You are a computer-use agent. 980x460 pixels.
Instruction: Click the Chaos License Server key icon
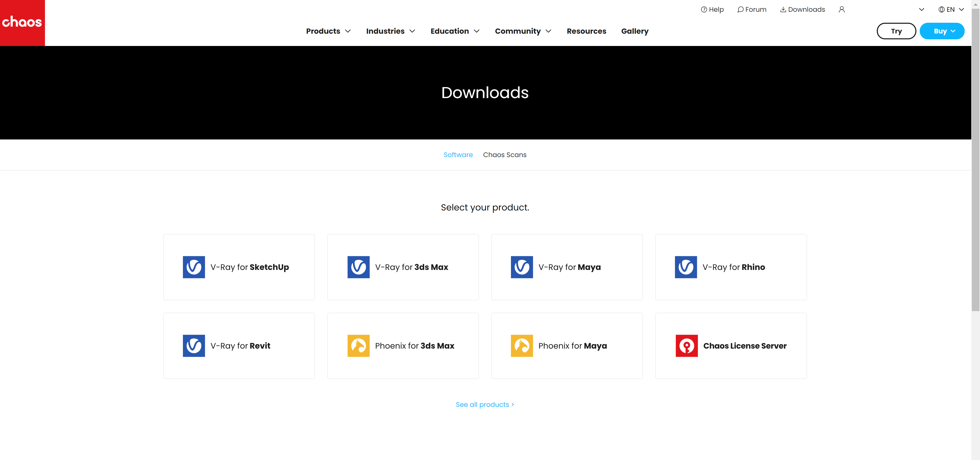pos(686,346)
